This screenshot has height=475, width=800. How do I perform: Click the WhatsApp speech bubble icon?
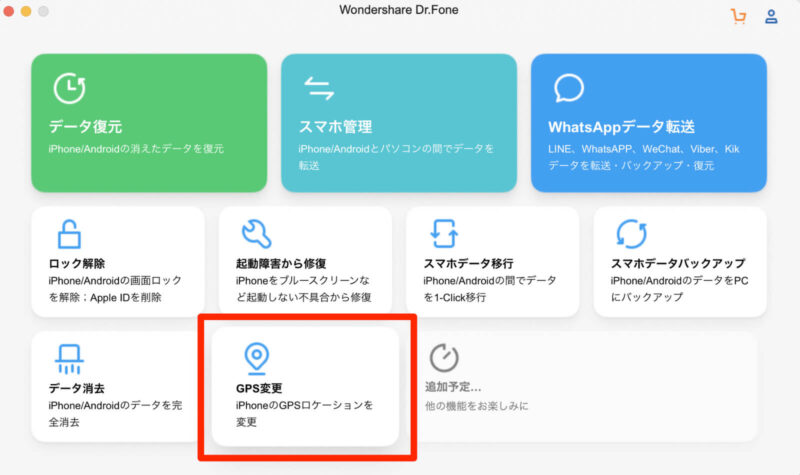pos(568,88)
